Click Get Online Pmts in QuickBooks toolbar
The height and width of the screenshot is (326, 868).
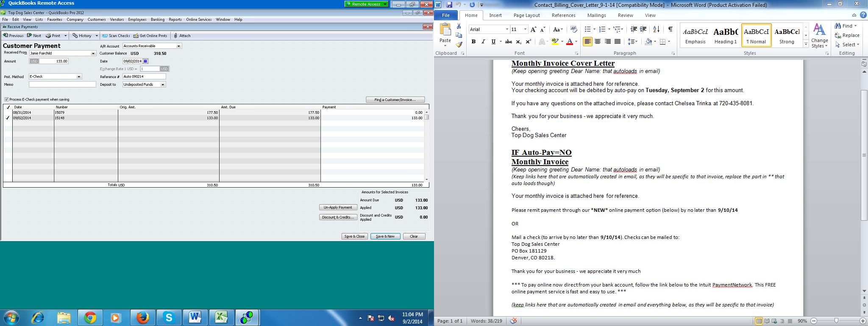pyautogui.click(x=150, y=36)
